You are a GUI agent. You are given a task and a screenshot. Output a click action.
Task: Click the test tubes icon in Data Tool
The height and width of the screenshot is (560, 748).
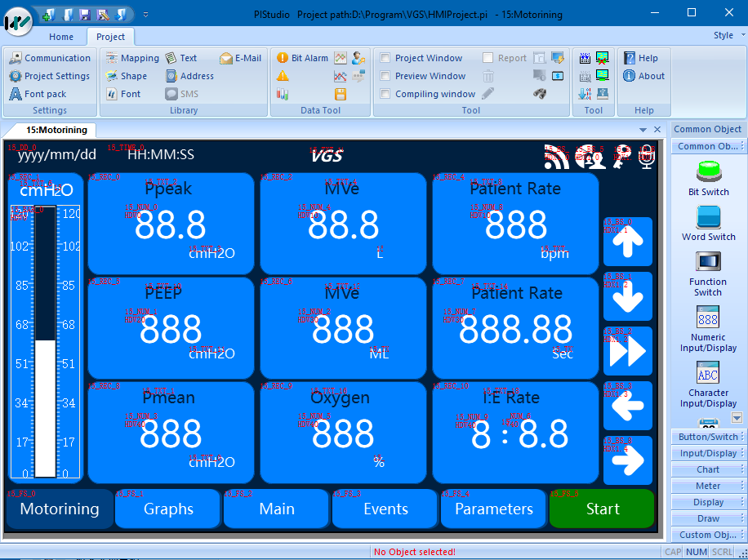[x=283, y=94]
